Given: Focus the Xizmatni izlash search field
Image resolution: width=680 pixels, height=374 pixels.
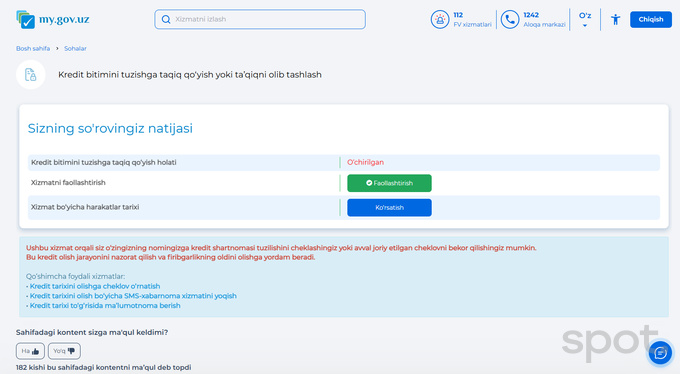Looking at the screenshot, I should click(260, 20).
